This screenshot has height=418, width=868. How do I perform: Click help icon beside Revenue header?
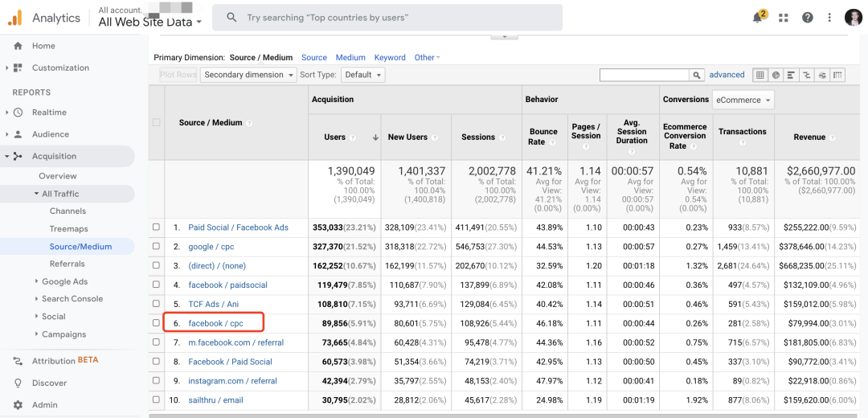[833, 137]
